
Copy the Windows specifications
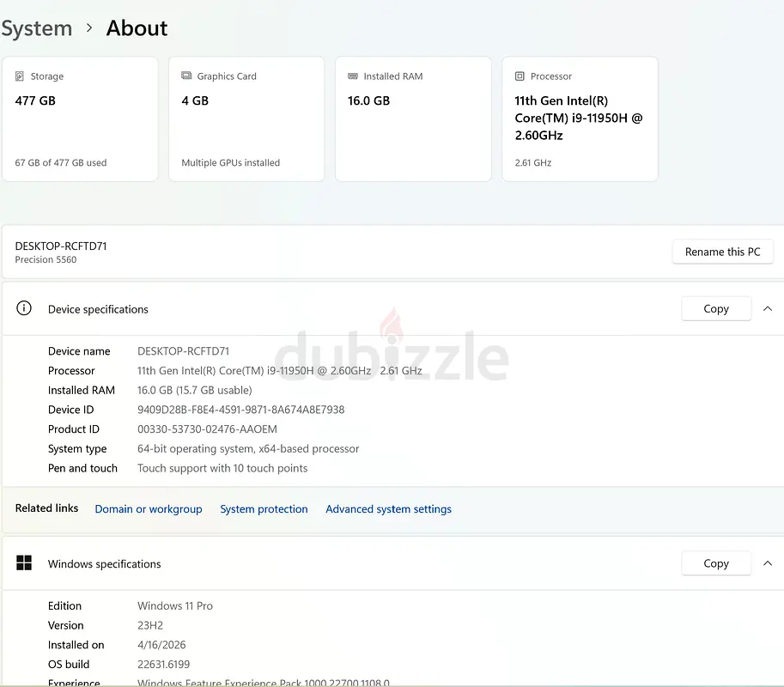[715, 563]
